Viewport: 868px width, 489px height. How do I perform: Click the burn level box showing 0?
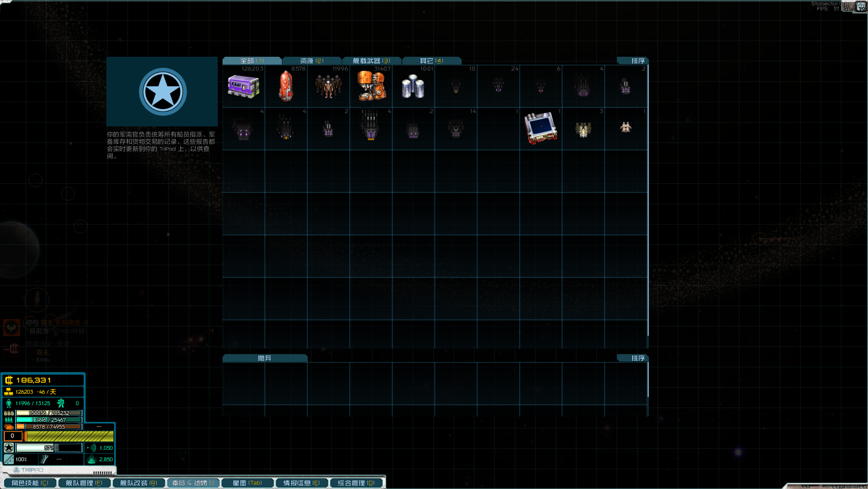click(x=13, y=436)
